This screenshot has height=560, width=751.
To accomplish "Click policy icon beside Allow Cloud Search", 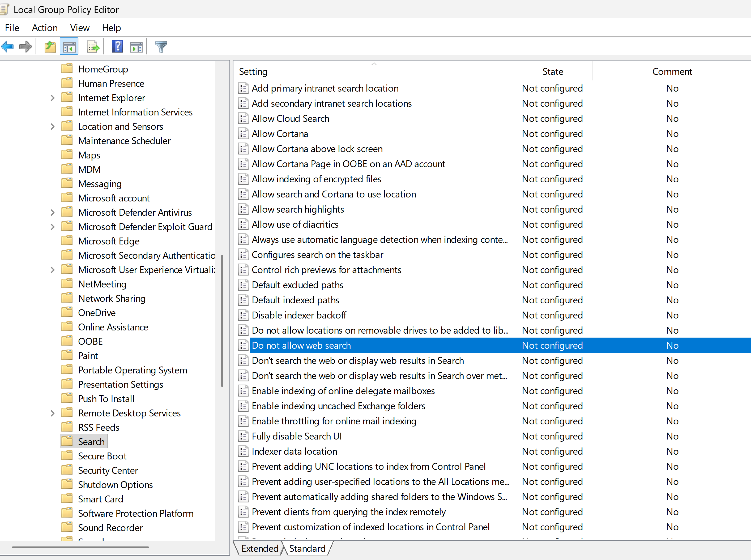I will 243,119.
